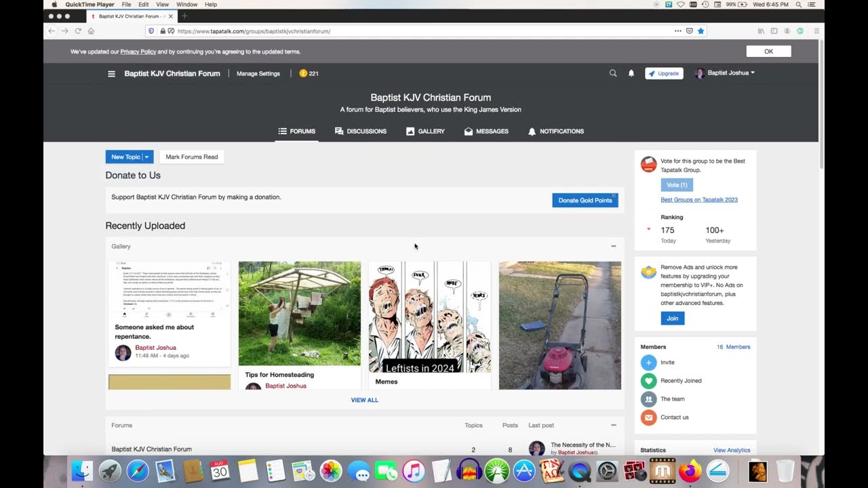868x488 pixels.
Task: Click the Invite plus icon
Action: pyautogui.click(x=649, y=363)
